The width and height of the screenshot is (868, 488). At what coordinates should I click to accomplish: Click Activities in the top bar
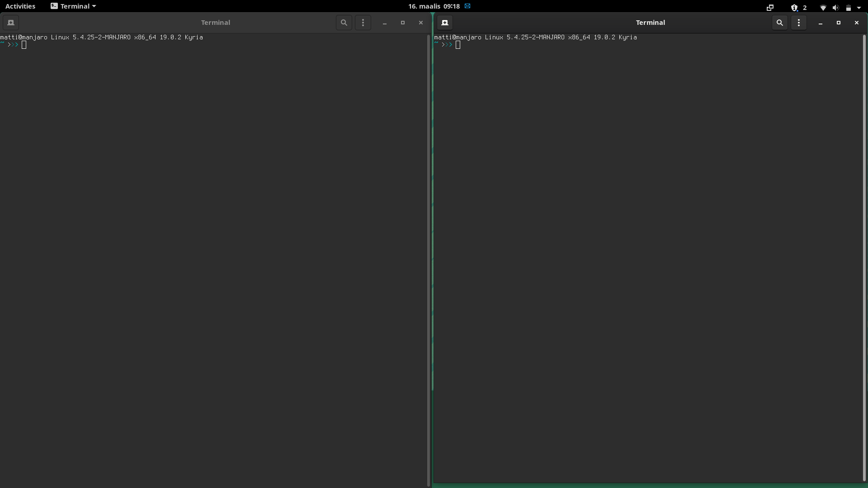click(20, 6)
